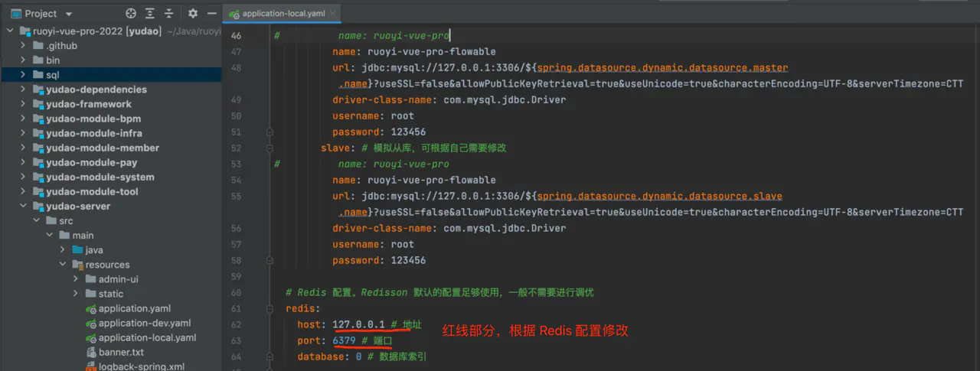Select the yudao-framework module

88,104
